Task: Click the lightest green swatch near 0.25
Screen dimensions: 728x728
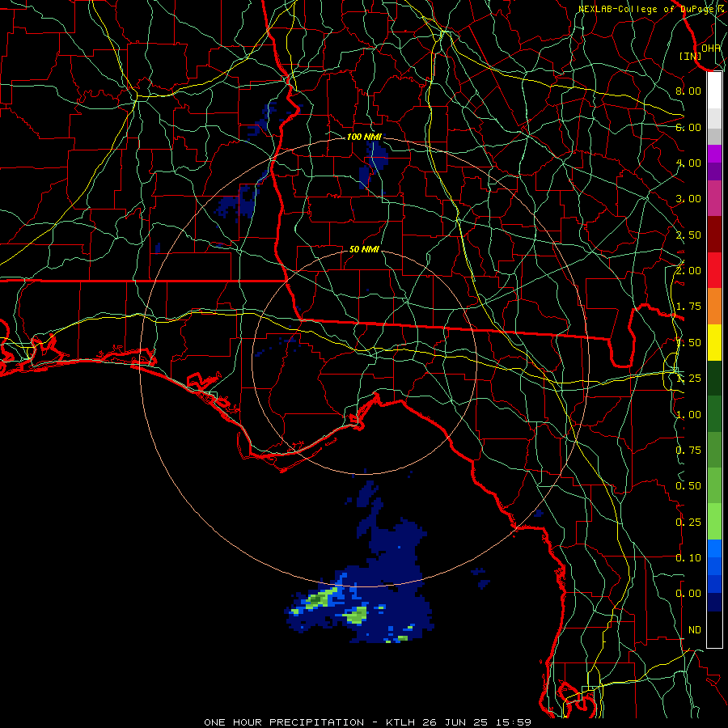Action: (x=714, y=522)
